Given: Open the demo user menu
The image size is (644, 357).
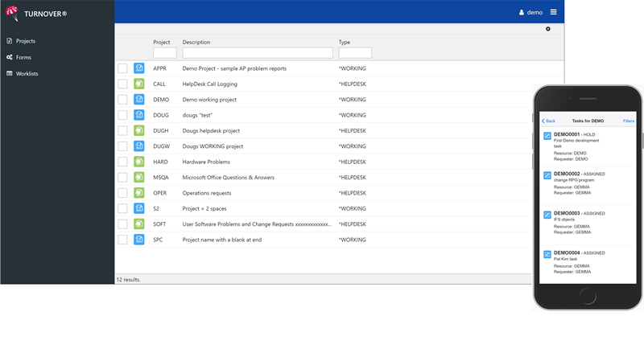Looking at the screenshot, I should [x=530, y=12].
